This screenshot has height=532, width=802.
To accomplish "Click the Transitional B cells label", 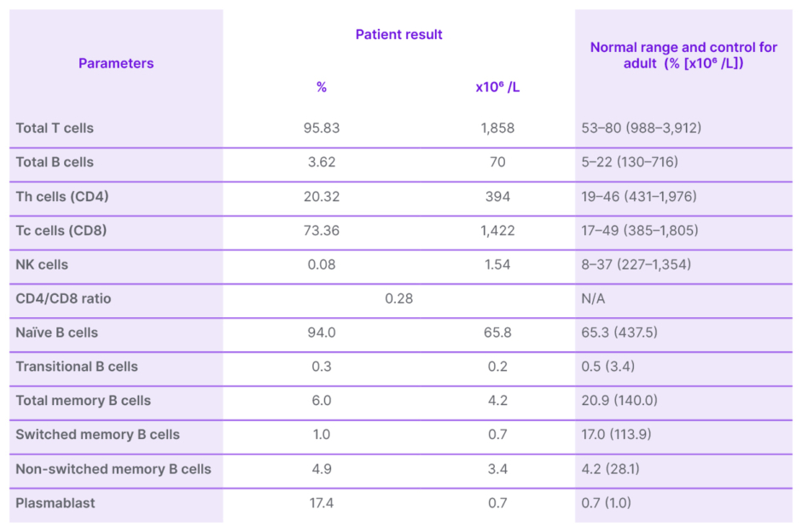I will (x=77, y=367).
